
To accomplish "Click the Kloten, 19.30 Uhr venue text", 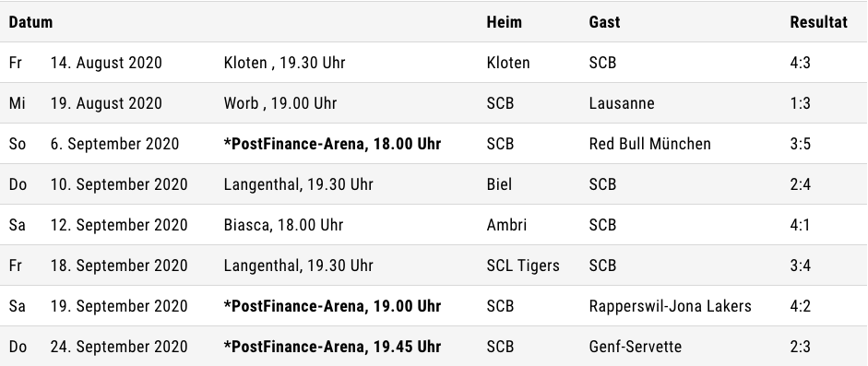I will pyautogui.click(x=284, y=63).
